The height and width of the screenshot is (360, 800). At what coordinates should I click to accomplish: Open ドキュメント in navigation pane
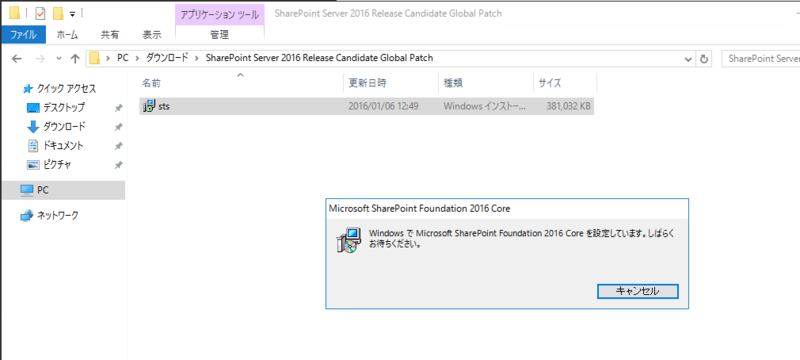tap(63, 146)
